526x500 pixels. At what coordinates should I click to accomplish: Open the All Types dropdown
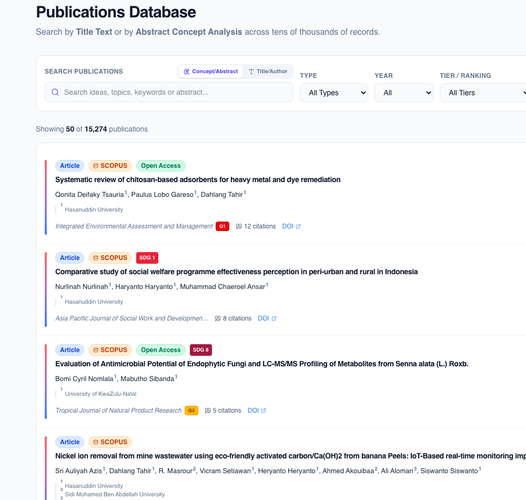point(334,93)
